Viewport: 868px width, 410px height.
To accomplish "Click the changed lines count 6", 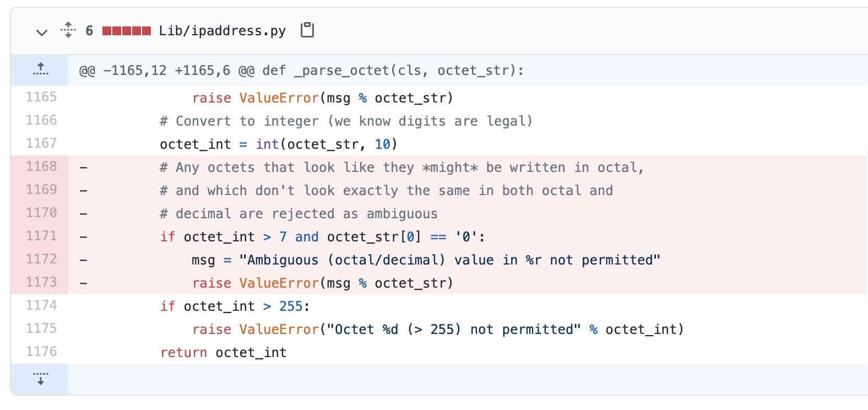I will (x=89, y=31).
